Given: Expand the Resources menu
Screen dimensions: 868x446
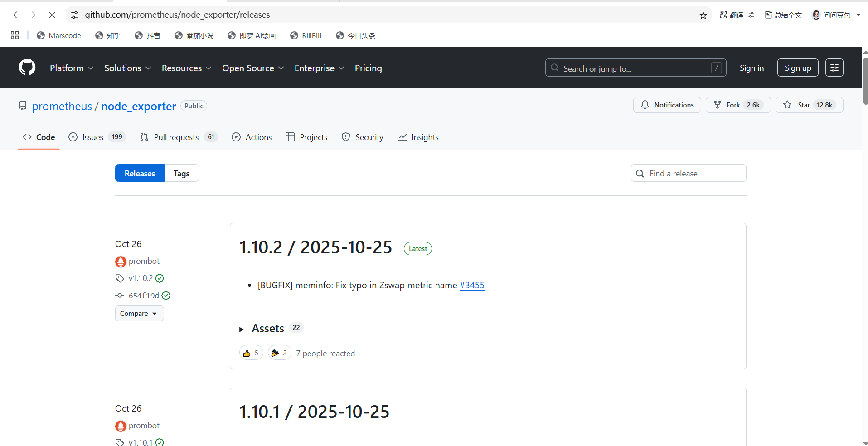Looking at the screenshot, I should click(x=186, y=68).
